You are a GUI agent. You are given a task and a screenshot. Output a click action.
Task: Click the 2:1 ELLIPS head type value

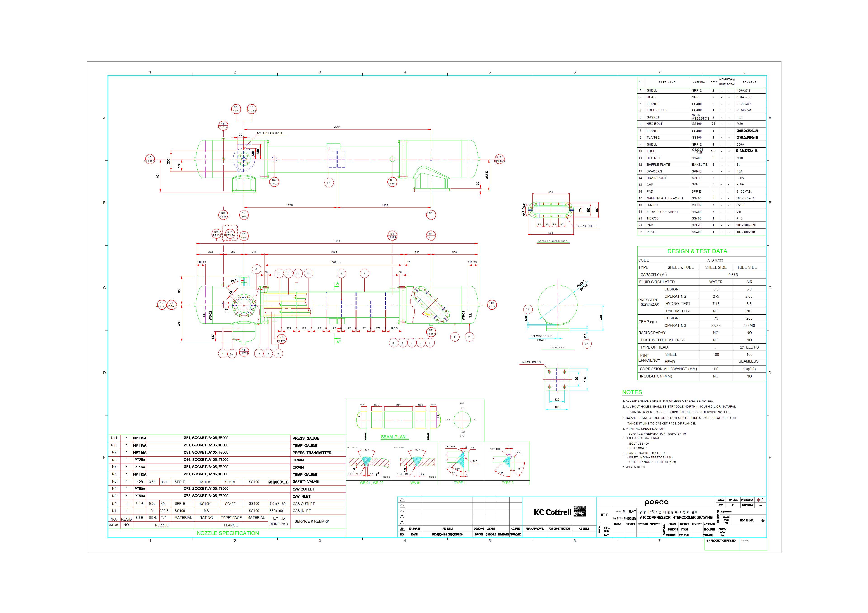749,347
